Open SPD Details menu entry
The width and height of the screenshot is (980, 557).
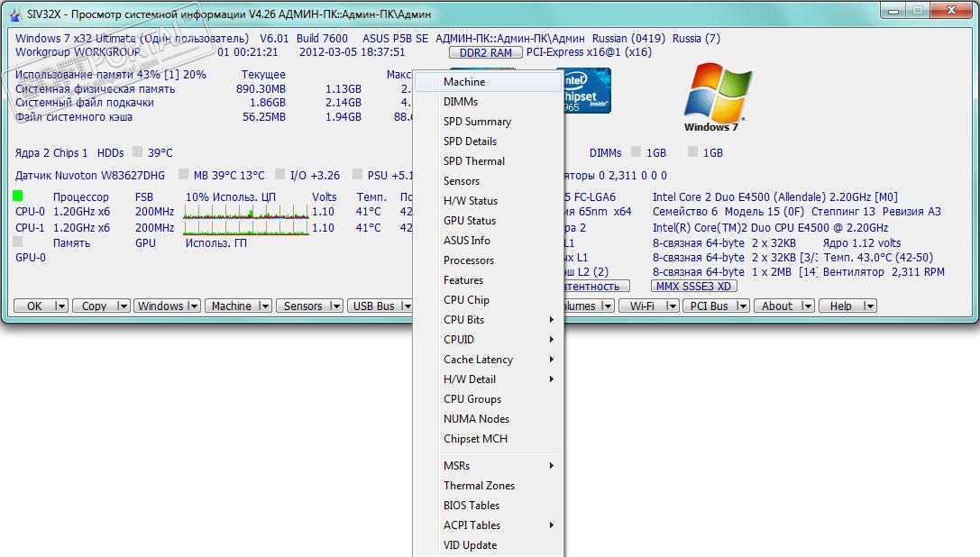coord(488,142)
